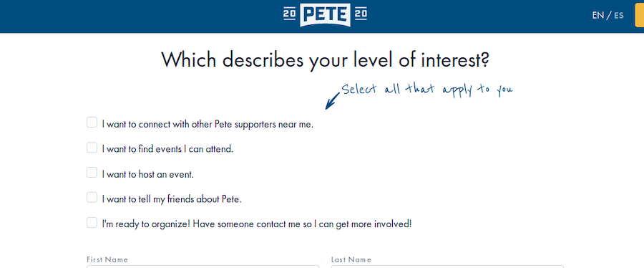644x268 pixels.
Task: Click the left "20" emblem beside PETE
Action: click(x=290, y=14)
